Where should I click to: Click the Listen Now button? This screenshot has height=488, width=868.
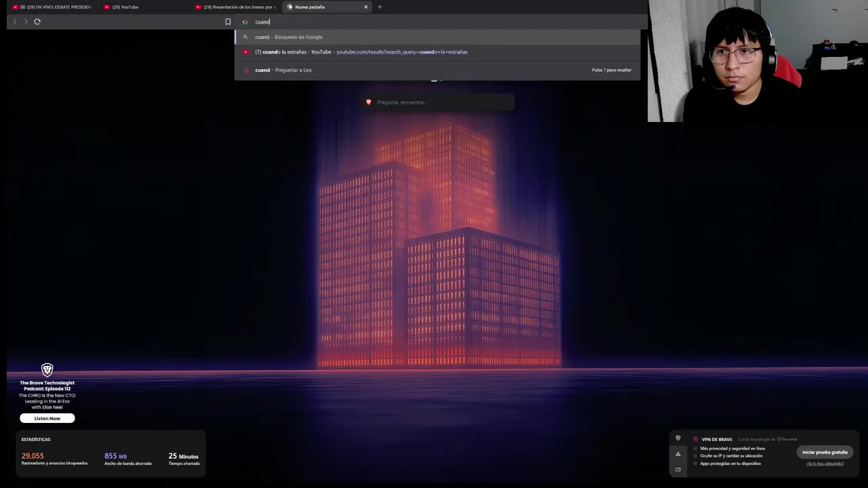point(47,418)
